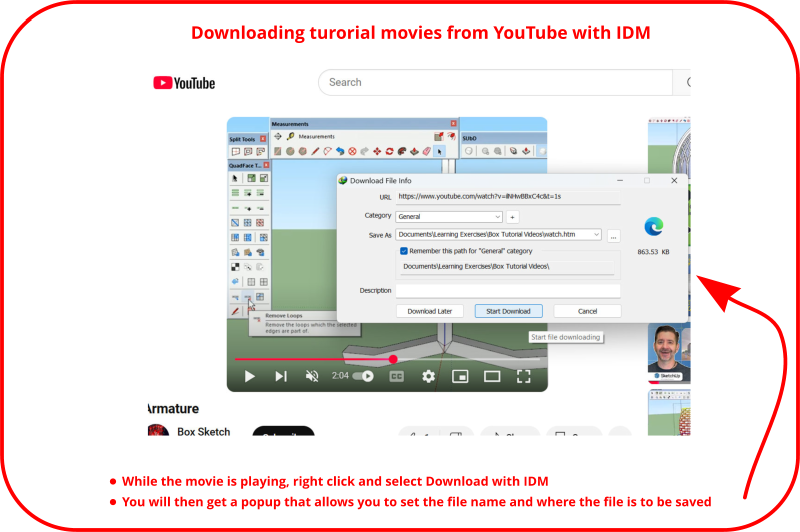Enter fullscreen video mode
800x532 pixels.
(523, 376)
